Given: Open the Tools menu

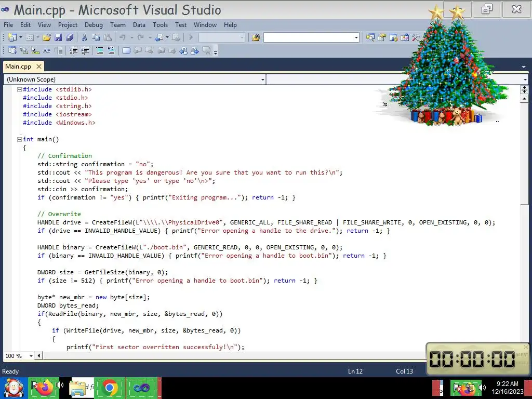Looking at the screenshot, I should click(x=160, y=25).
